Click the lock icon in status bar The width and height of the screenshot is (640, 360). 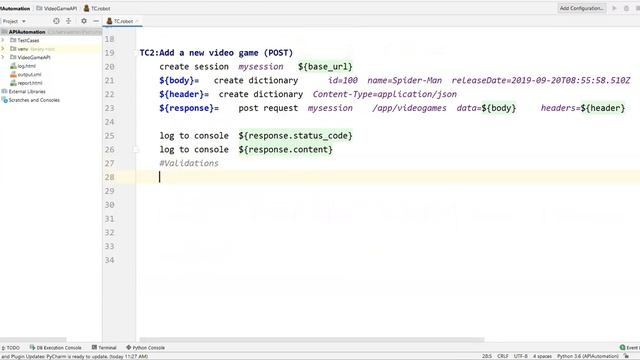(627, 356)
